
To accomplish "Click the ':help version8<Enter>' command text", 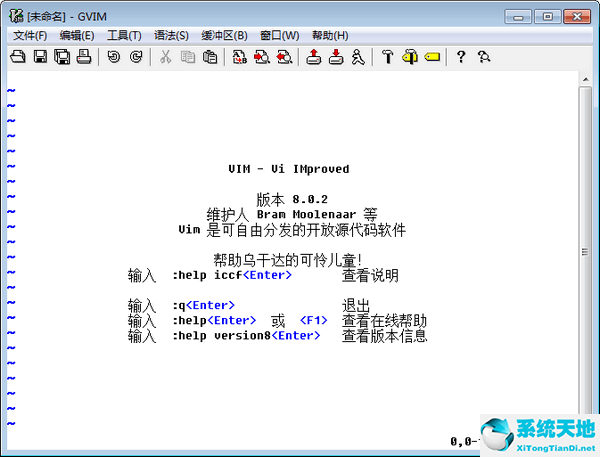I will click(x=246, y=336).
